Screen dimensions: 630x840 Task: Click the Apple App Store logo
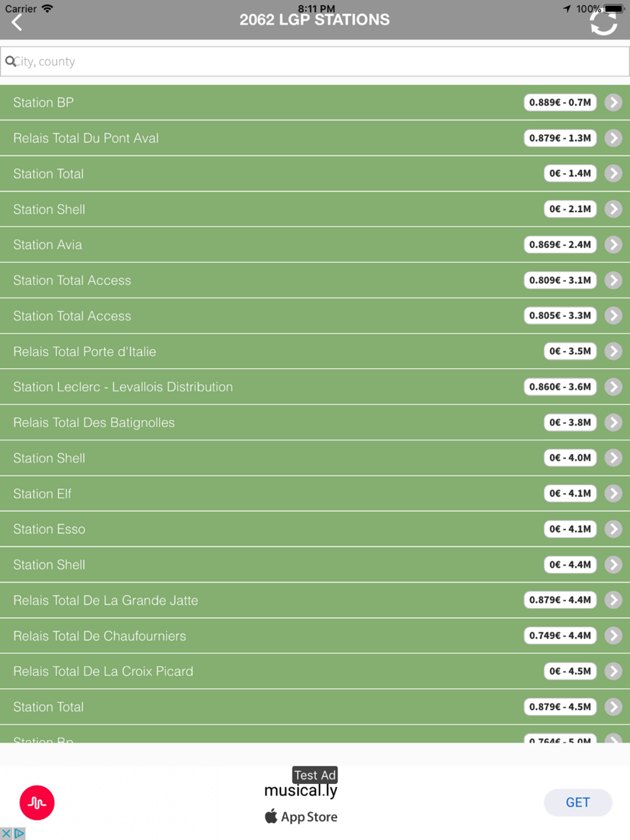271,816
